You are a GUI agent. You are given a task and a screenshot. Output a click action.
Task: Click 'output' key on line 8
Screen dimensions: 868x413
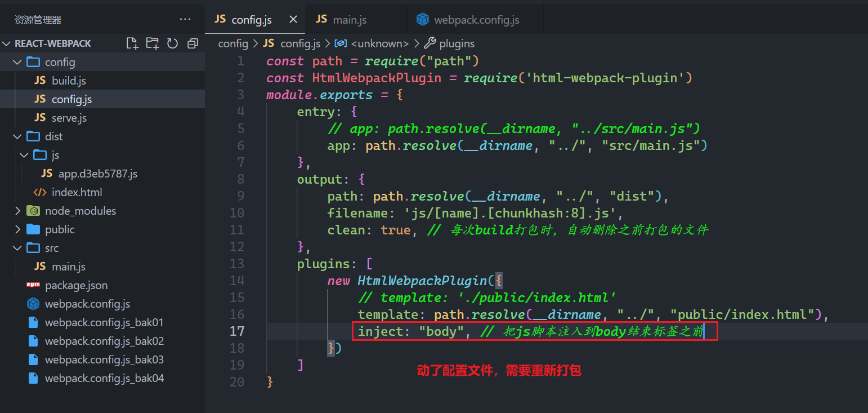(x=320, y=179)
